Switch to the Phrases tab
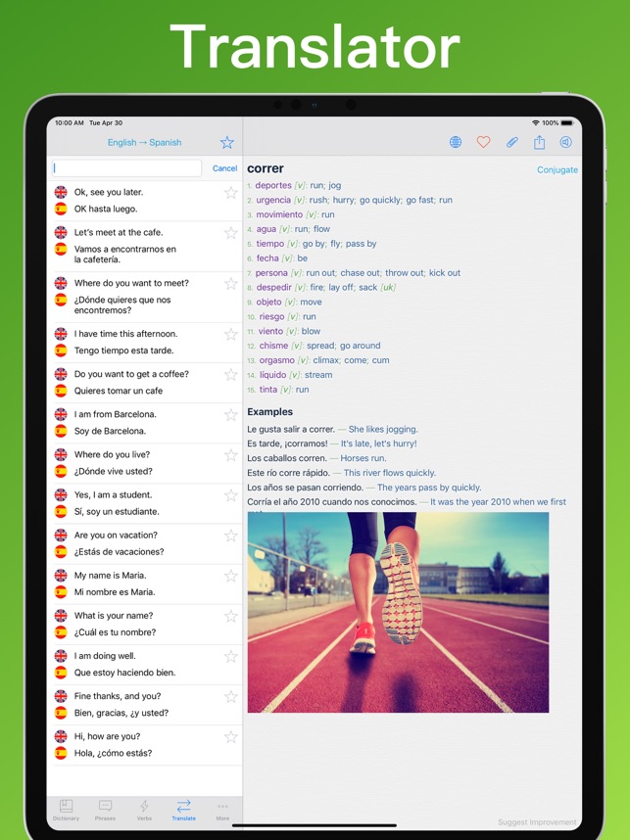This screenshot has width=630, height=840. click(x=105, y=810)
